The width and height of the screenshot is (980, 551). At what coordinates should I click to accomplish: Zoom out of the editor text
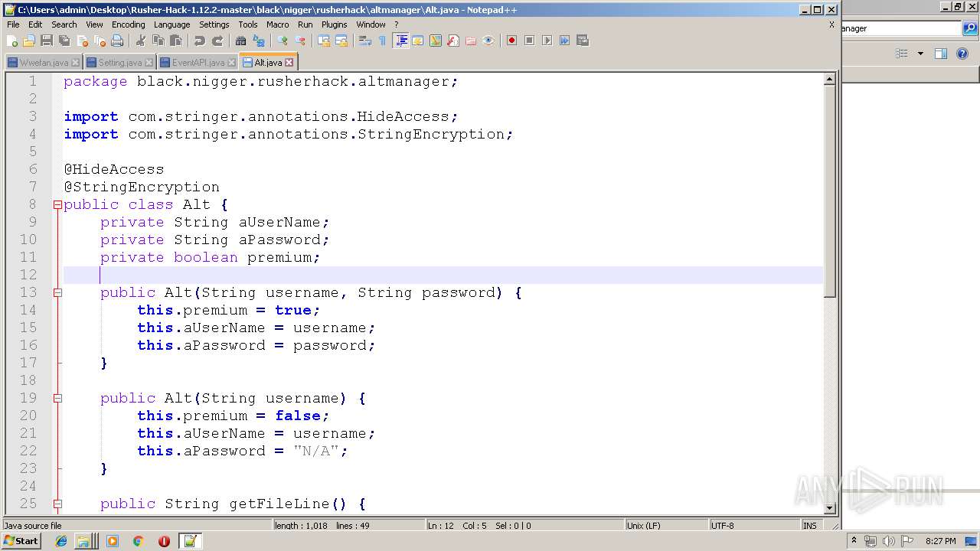click(x=300, y=41)
